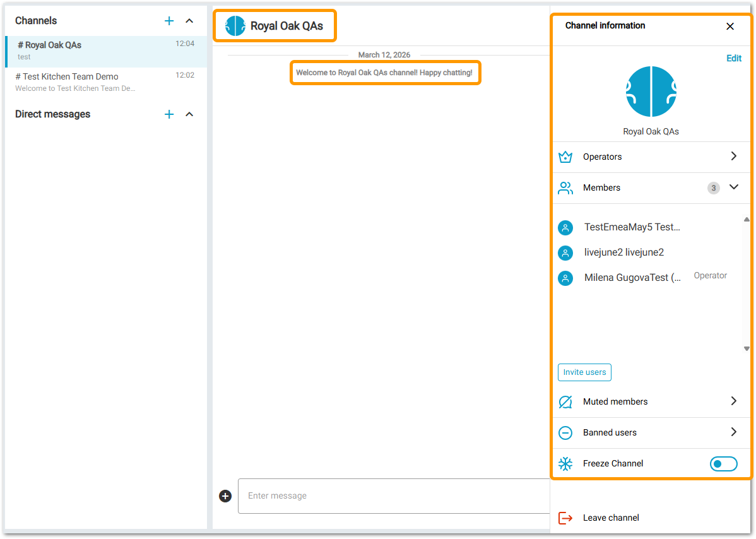Click the plus icon next to Direct messages
This screenshot has width=756, height=539.
click(169, 114)
